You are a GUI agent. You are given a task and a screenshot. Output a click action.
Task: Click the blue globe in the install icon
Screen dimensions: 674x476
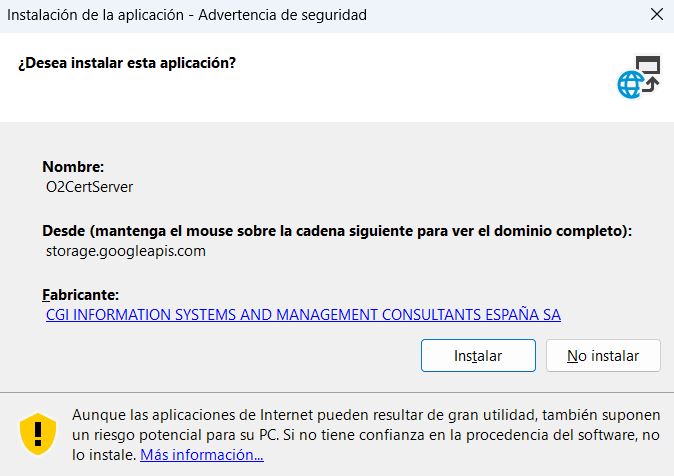(x=630, y=85)
